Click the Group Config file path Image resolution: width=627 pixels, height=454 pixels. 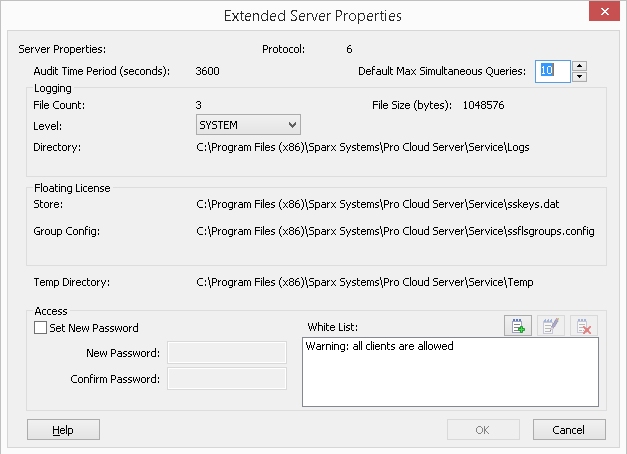click(x=395, y=231)
